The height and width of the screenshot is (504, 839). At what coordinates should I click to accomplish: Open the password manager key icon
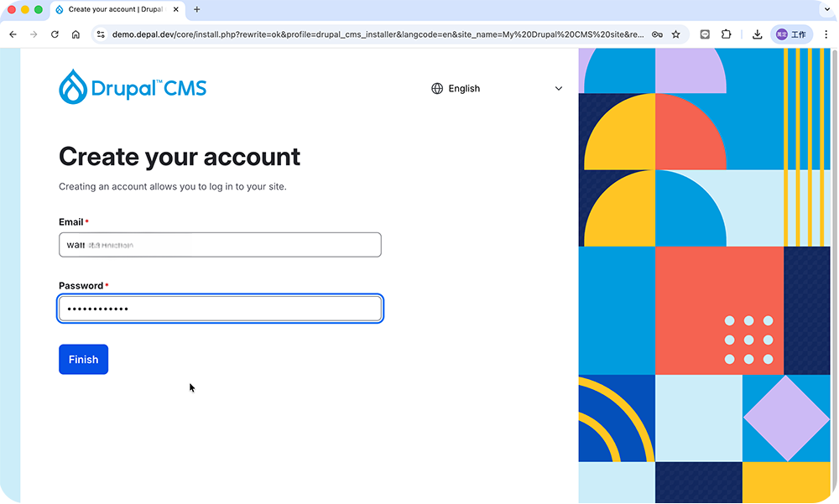[657, 34]
